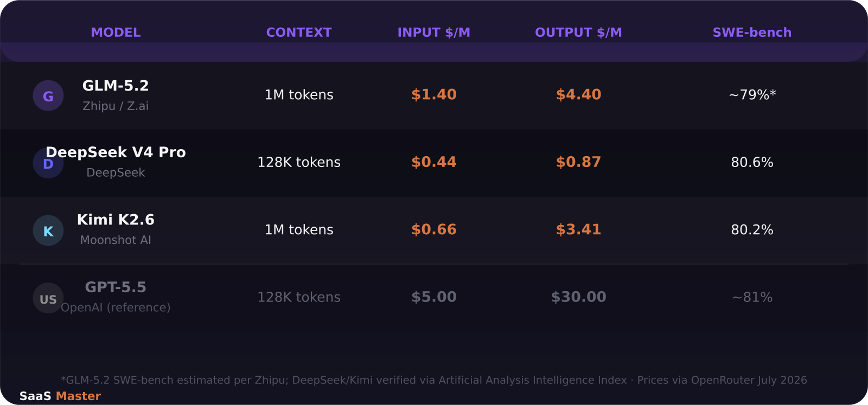Click the GLM-5.2 SWE-bench footnote text

[x=434, y=380]
